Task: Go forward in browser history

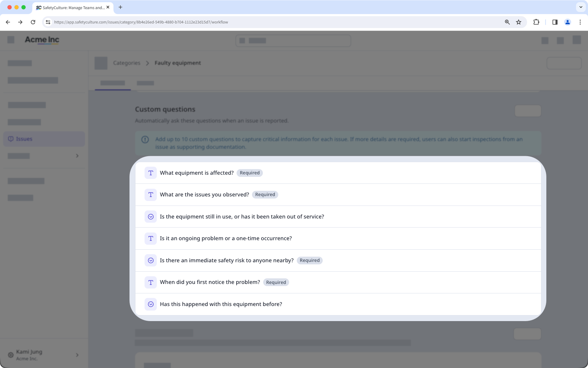Action: tap(20, 22)
